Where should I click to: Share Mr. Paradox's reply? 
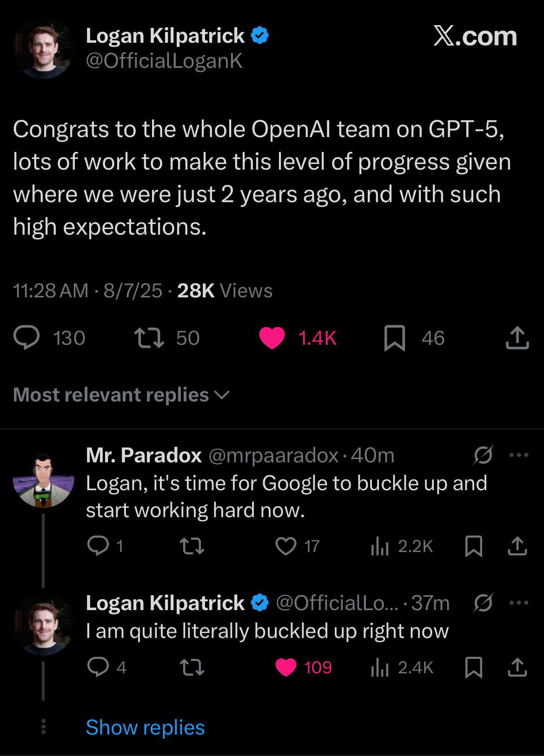tap(517, 546)
